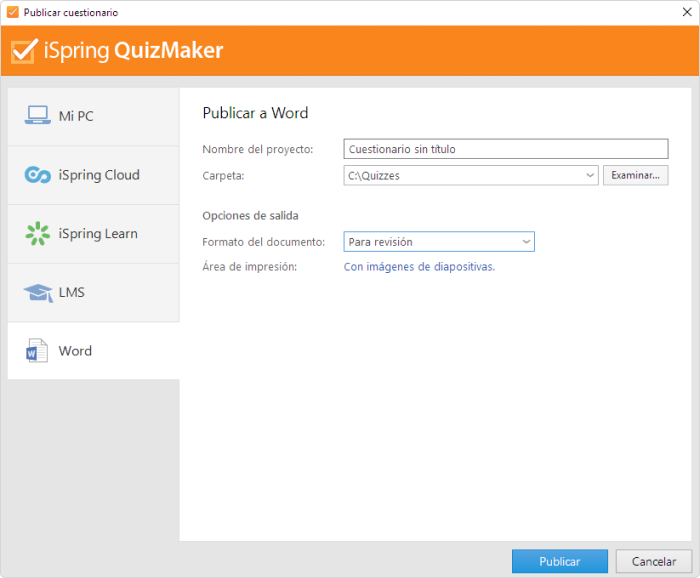Open the Formato del documento dropdown
Screen dimensions: 700x578
(x=439, y=242)
